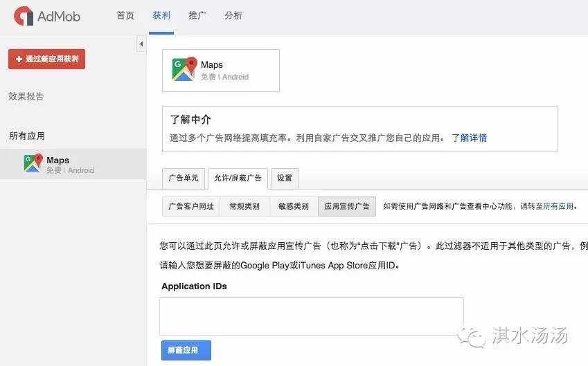Screen dimensions: 588x366
Task: Collapse the left sidebar with the arrow
Action: [x=141, y=44]
